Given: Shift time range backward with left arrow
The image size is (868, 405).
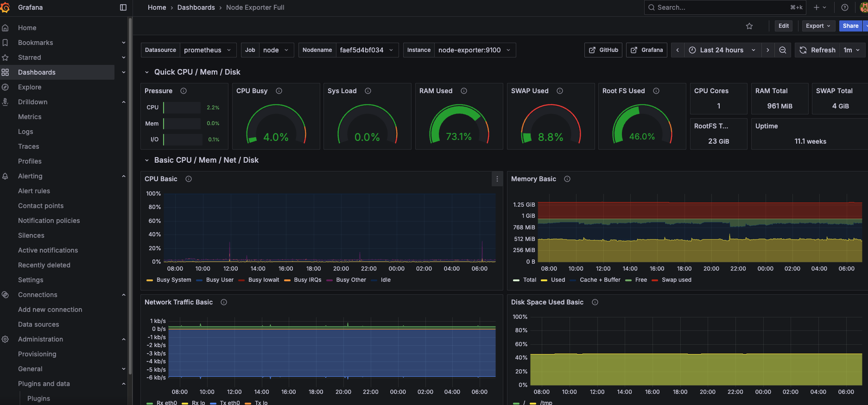Looking at the screenshot, I should click(x=678, y=50).
